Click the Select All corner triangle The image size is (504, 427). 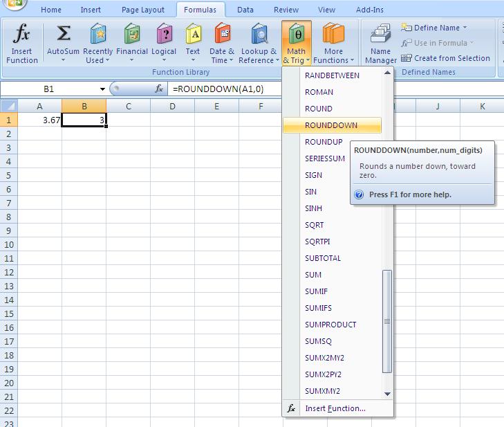[9, 106]
